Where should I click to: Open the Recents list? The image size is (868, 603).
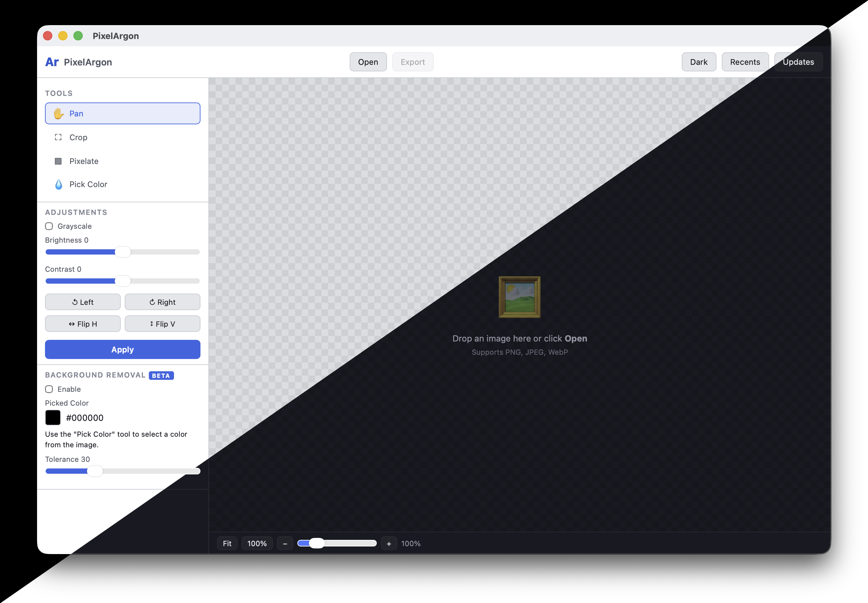click(745, 61)
